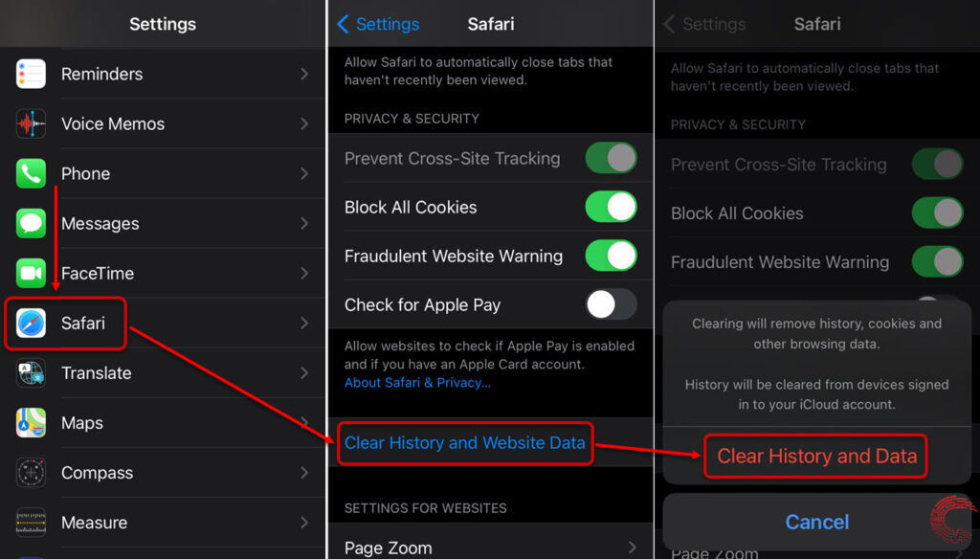Screen dimensions: 980x559
Task: Open the Reminders app icon
Action: 31,74
